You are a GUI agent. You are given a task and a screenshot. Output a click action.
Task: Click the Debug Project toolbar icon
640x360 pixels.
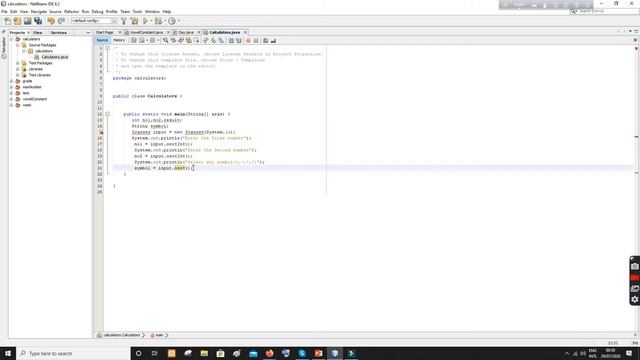(158, 21)
